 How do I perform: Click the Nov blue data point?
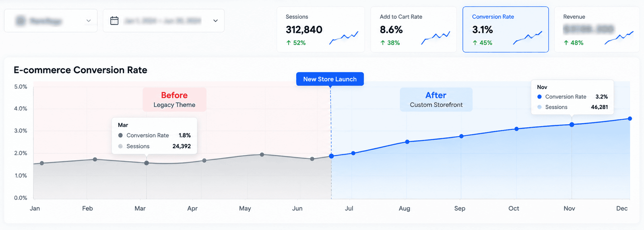point(572,124)
